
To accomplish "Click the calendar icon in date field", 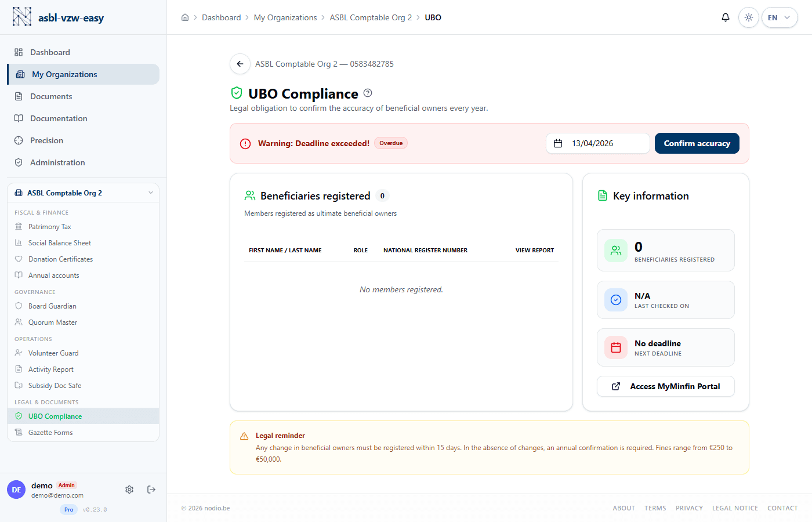I will point(558,143).
